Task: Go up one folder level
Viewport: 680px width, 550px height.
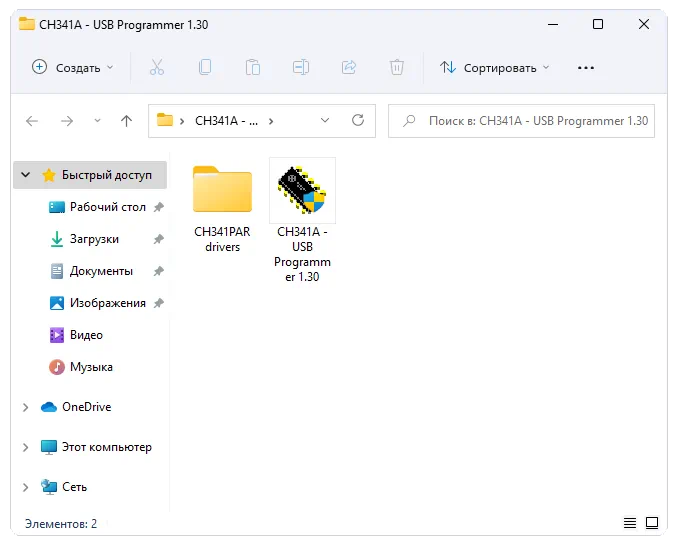Action: coord(127,121)
